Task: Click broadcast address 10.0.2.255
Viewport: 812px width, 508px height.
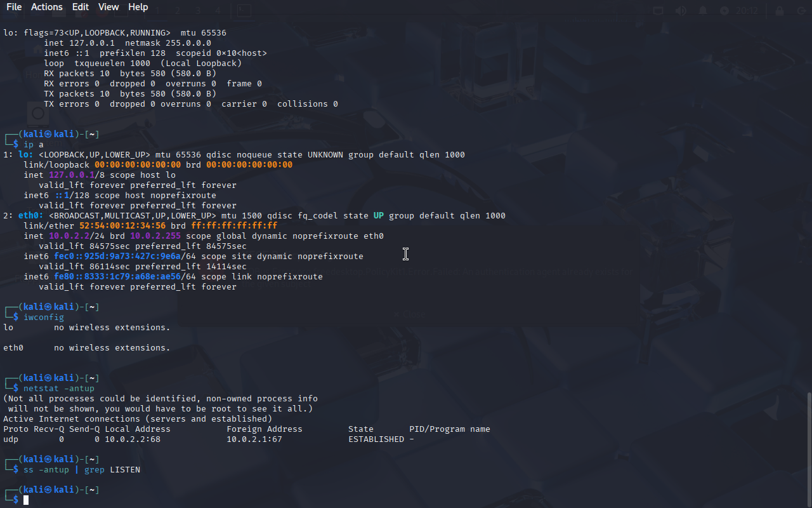Action: (155, 236)
